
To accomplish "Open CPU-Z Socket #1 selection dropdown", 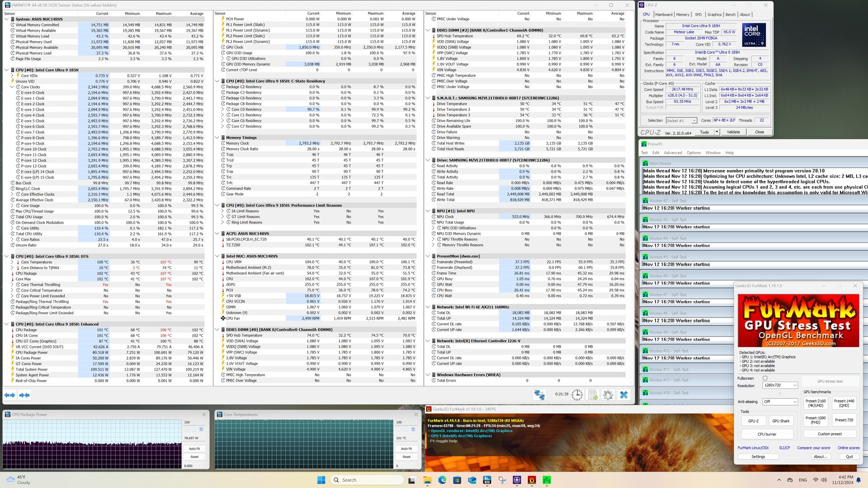I will tap(682, 121).
